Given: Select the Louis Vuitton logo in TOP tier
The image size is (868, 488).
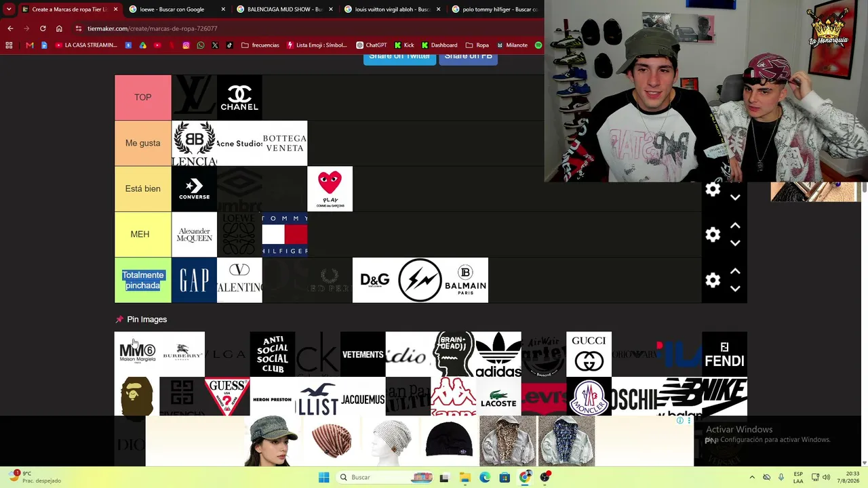Looking at the screenshot, I should click(x=194, y=98).
